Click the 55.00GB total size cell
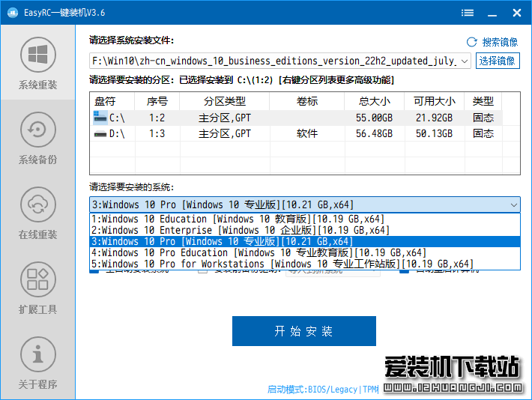Viewport: 532px width, 400px height. 374,118
